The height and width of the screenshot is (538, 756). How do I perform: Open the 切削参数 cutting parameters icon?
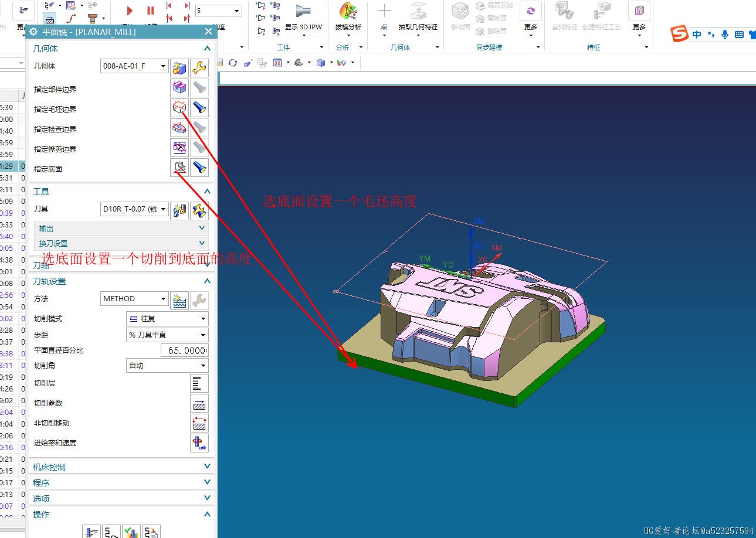point(199,403)
